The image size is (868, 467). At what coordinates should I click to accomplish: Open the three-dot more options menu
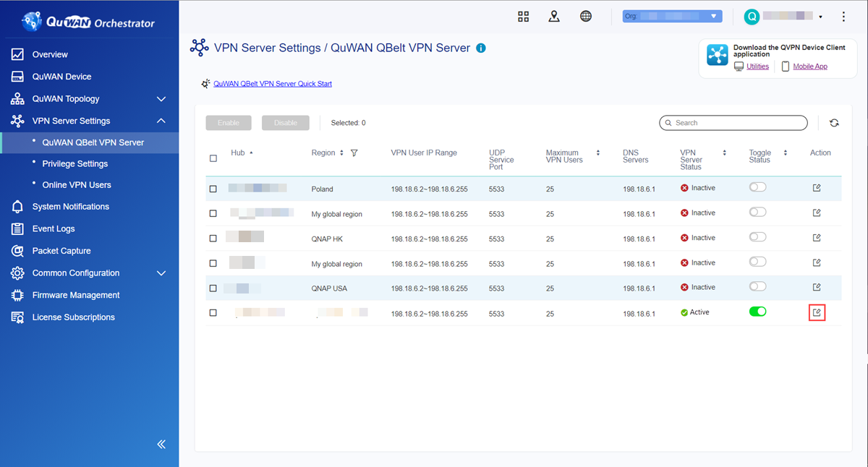[843, 17]
